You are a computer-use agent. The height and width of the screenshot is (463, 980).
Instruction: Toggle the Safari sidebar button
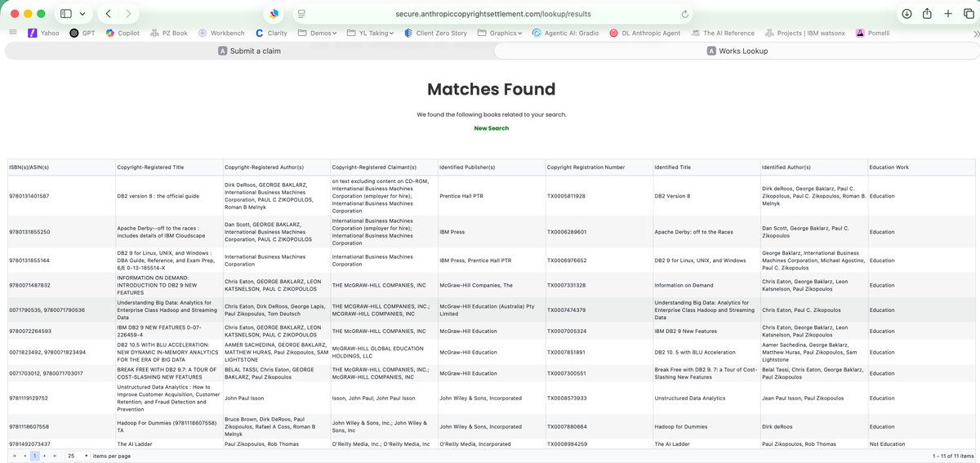point(66,14)
